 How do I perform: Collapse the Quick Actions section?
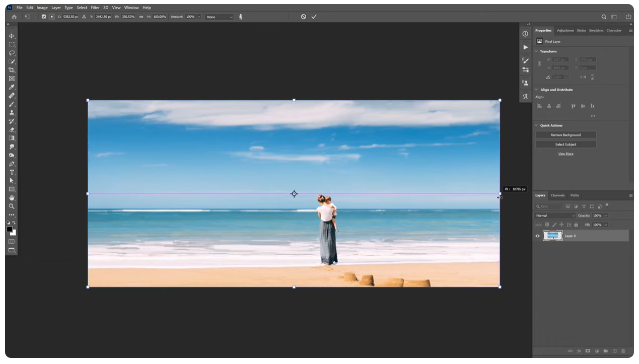(x=536, y=125)
